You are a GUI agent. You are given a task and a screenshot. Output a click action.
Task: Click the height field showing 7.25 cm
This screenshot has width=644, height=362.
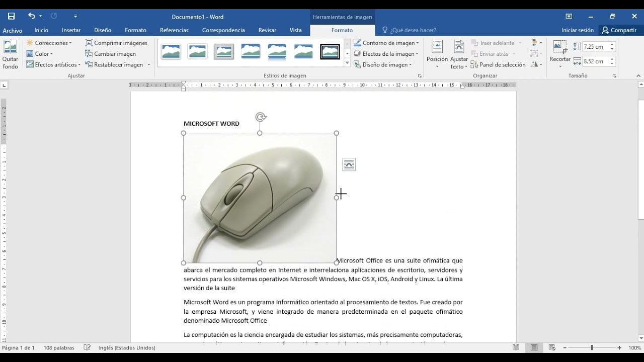tap(596, 47)
